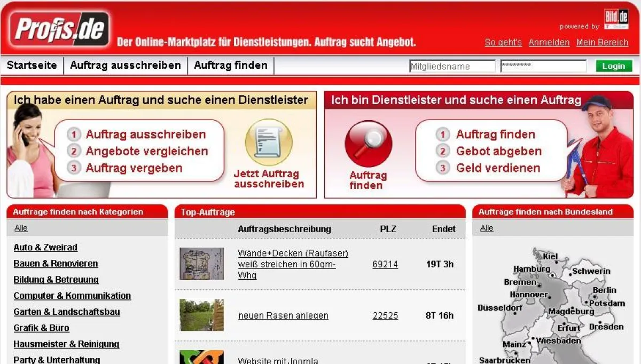Switch to the 'Auftrag finden' tab
This screenshot has height=364, width=641.
tap(231, 65)
